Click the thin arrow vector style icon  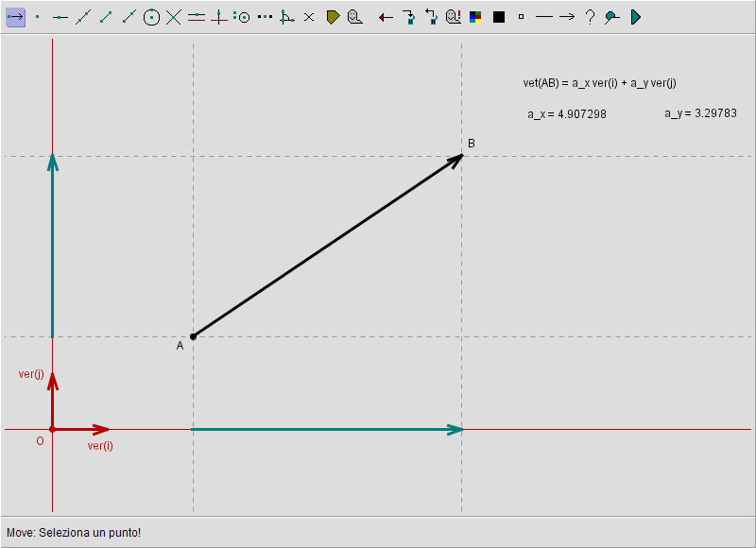pyautogui.click(x=567, y=17)
